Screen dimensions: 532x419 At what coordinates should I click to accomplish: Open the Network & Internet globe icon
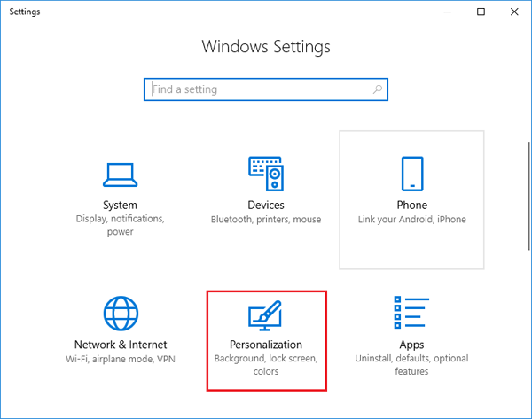(121, 314)
